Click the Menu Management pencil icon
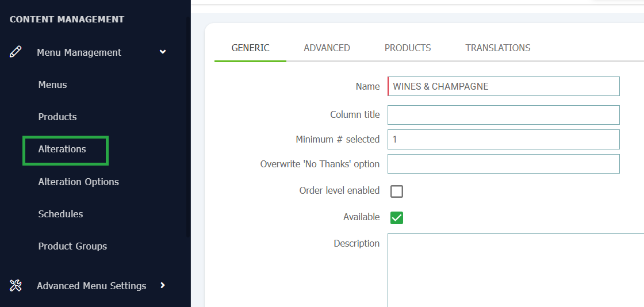644x307 pixels. (16, 52)
